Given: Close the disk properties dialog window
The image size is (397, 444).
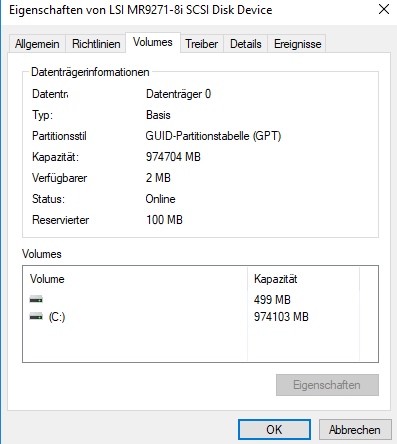Looking at the screenshot, I should click(x=384, y=9).
